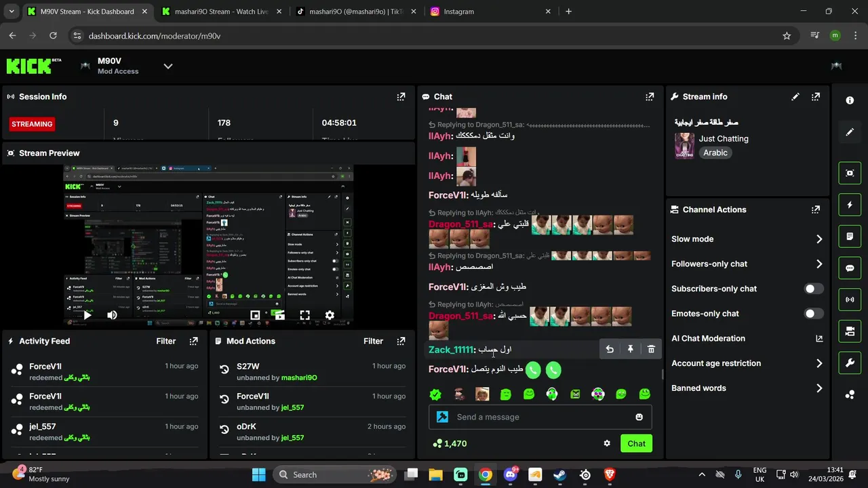Pop out the Session Info panel

pos(401,97)
